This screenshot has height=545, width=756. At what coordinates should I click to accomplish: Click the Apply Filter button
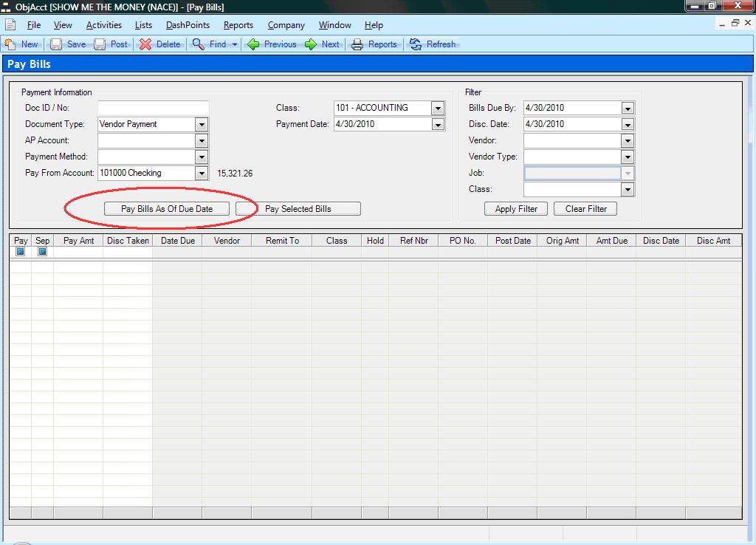pos(516,209)
